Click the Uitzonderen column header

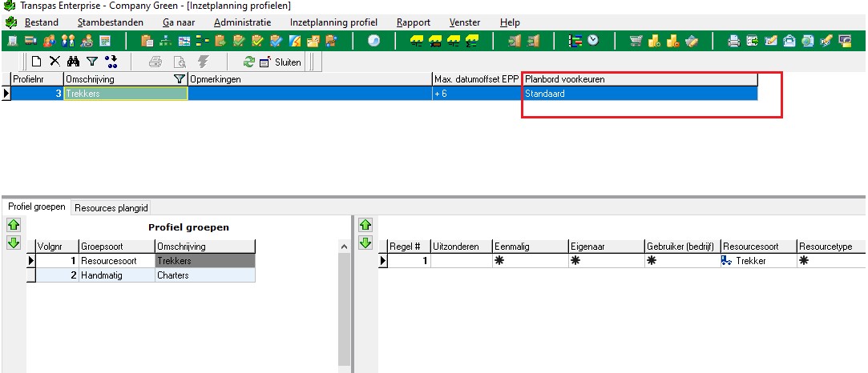461,247
